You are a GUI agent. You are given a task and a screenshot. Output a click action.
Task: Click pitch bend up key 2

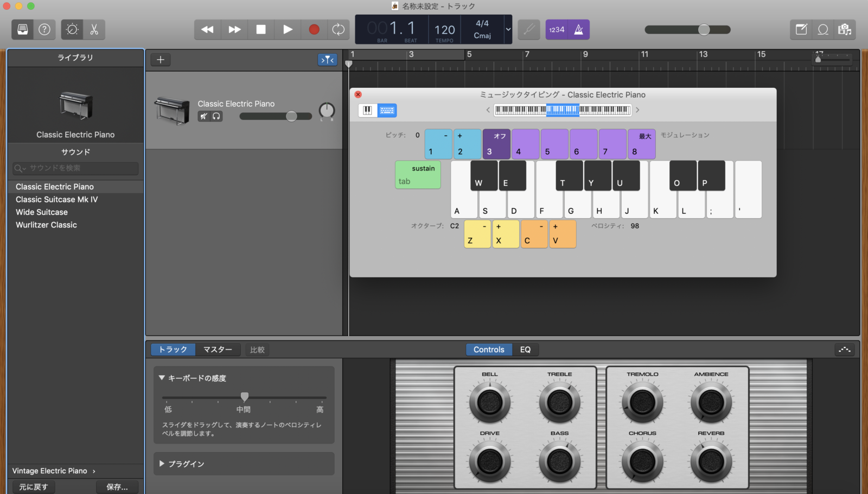pyautogui.click(x=467, y=144)
